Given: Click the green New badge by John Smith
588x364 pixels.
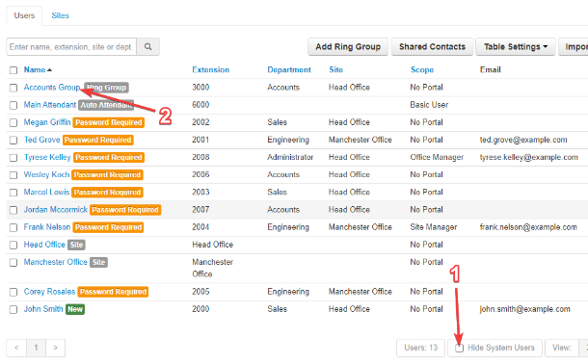Looking at the screenshot, I should (75, 309).
